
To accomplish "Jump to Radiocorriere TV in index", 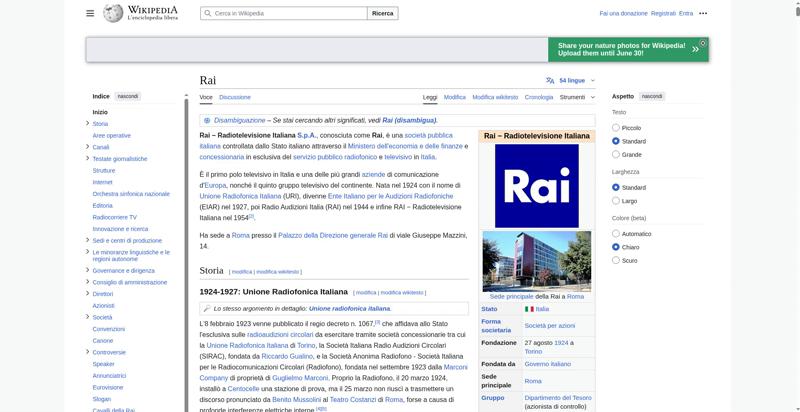I will pyautogui.click(x=114, y=217).
